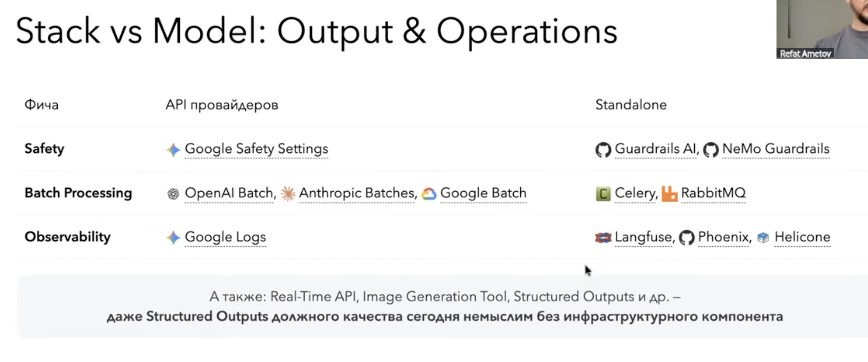
Task: Open the OpenAI Batch link
Action: [x=229, y=193]
